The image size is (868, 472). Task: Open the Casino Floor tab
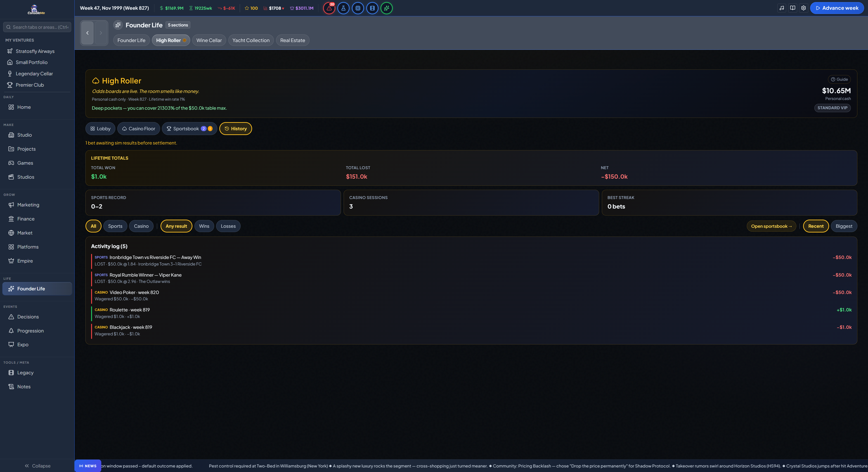pyautogui.click(x=139, y=129)
